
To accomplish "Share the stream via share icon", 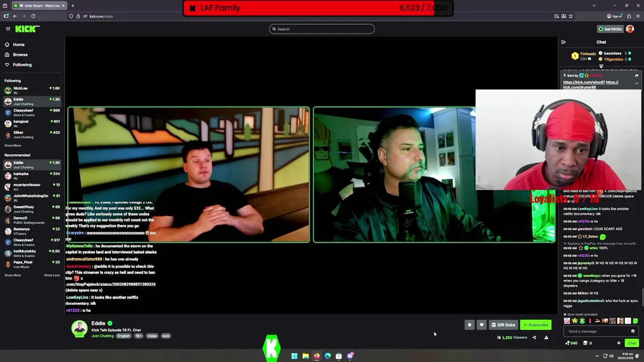I will click(x=534, y=337).
